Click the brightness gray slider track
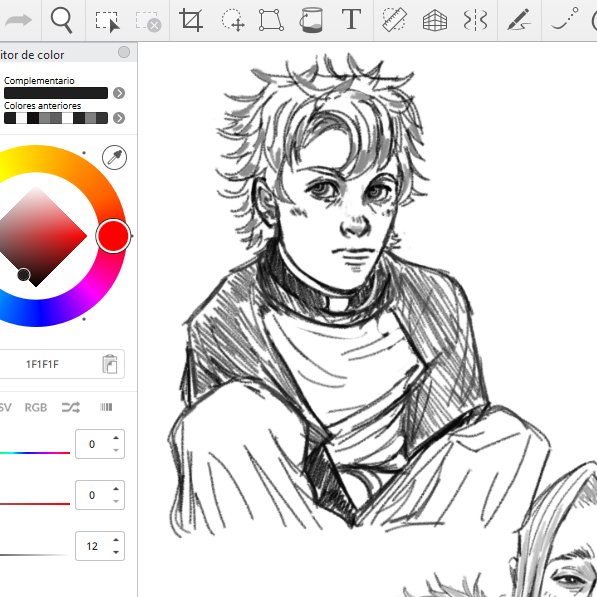Screen dimensions: 597x597 click(35, 555)
